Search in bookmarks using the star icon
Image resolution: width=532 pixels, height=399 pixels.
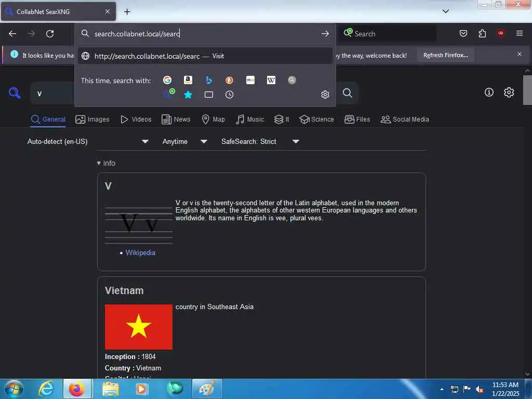point(188,95)
